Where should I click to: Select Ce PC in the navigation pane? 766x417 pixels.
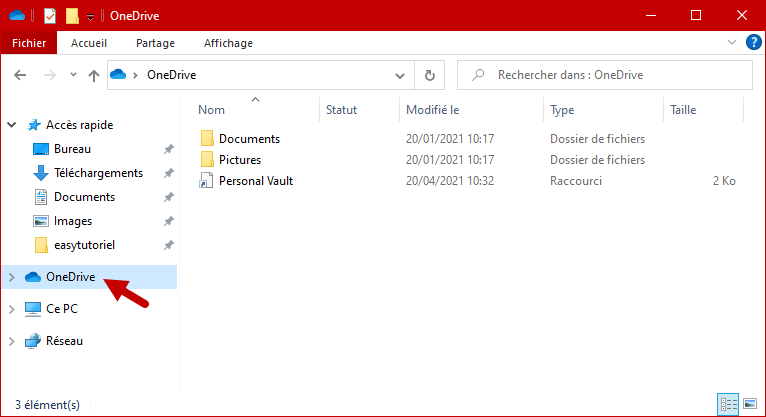click(62, 309)
